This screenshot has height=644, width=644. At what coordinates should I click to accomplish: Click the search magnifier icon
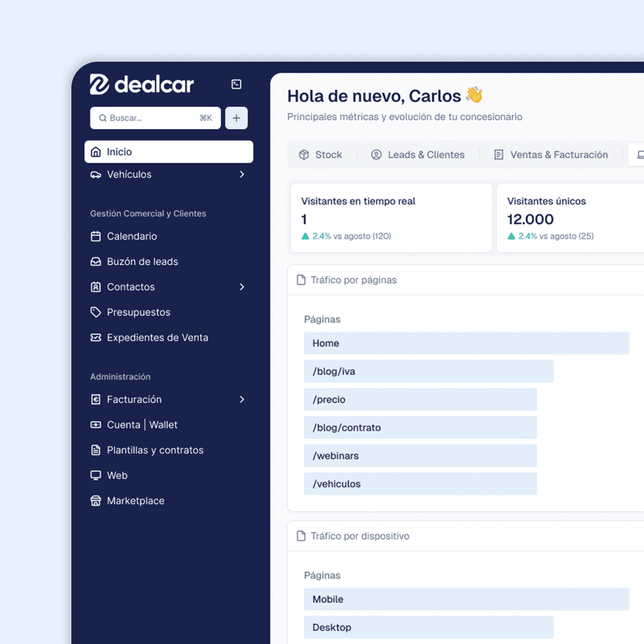click(103, 118)
